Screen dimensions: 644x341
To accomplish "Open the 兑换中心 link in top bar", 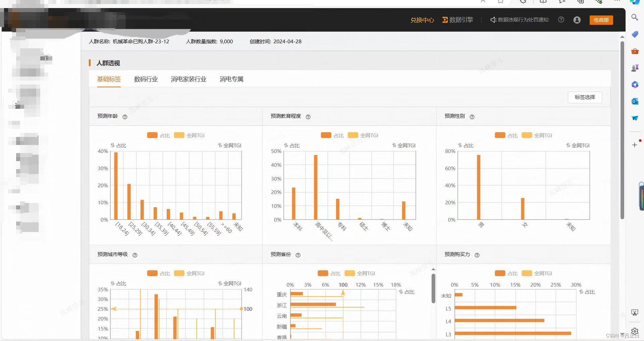I will [x=422, y=20].
